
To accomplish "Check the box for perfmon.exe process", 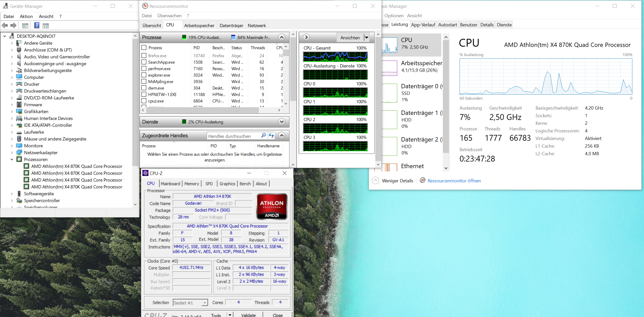I will click(x=144, y=68).
